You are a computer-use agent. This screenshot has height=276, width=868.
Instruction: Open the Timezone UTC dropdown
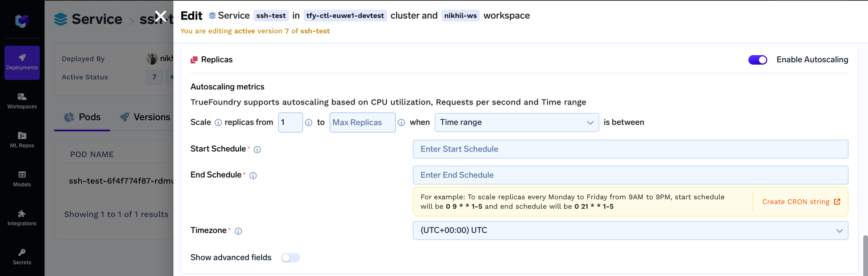(x=630, y=230)
